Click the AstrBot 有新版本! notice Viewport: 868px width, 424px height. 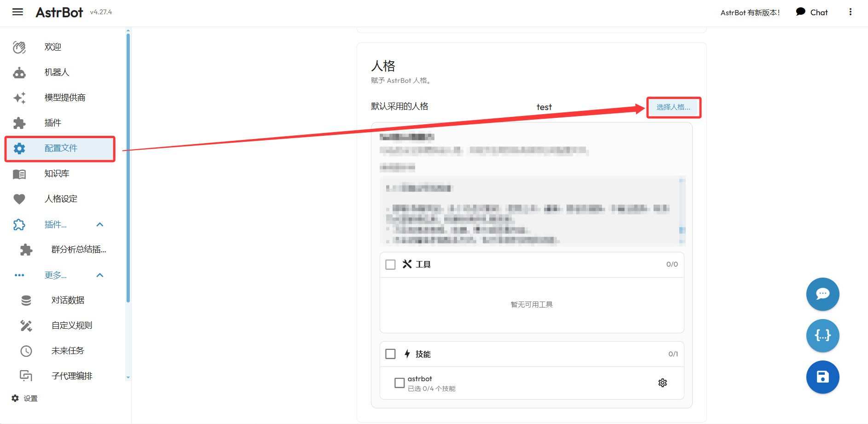click(750, 12)
